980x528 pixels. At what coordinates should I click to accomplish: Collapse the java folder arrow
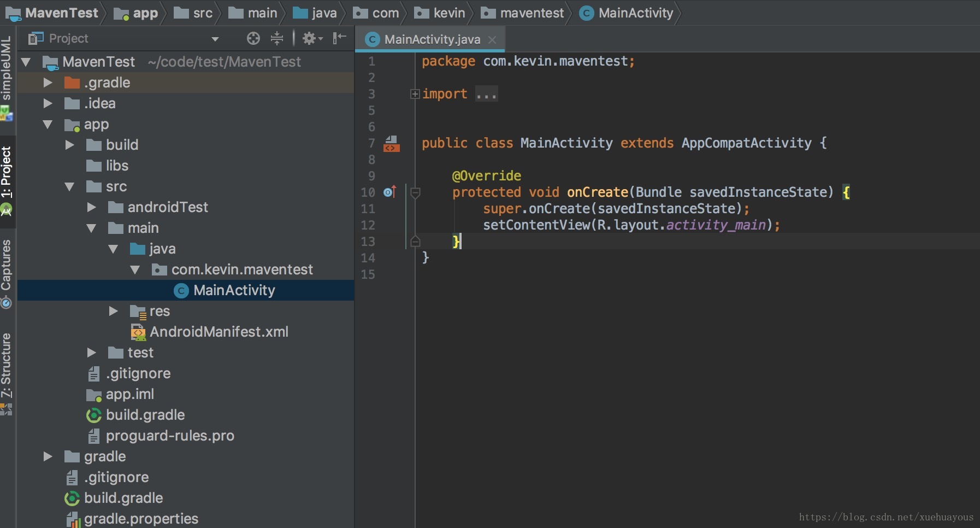(x=113, y=249)
